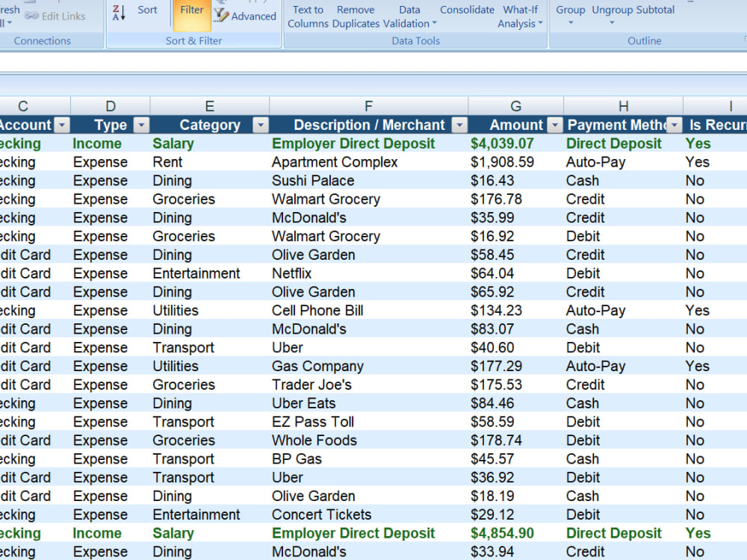The image size is (747, 560).
Task: Select the Uber Eats cell
Action: pyautogui.click(x=369, y=403)
